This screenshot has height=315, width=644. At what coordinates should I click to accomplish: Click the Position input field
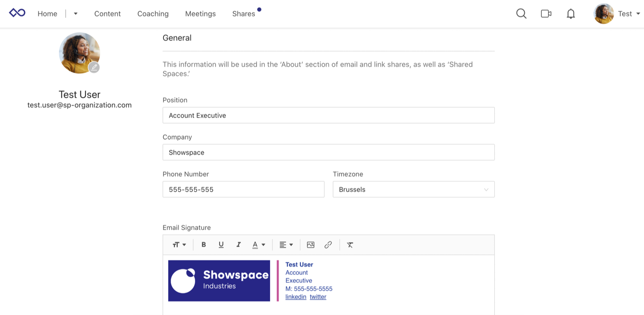(328, 115)
